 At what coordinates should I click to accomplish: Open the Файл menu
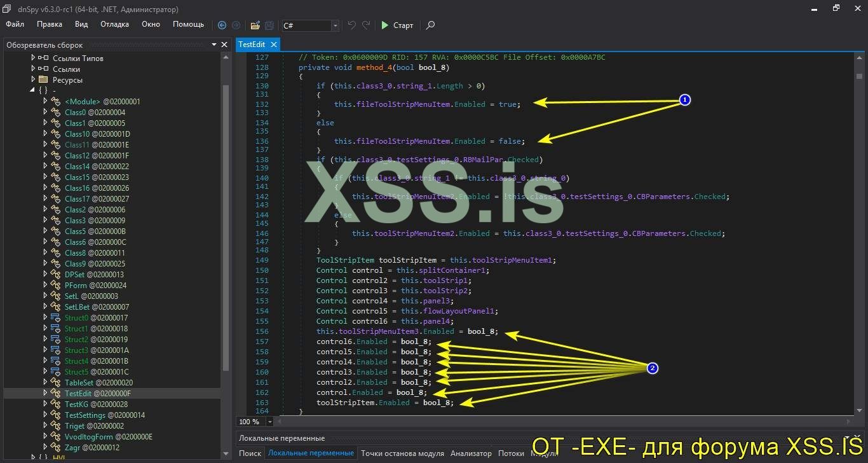pos(15,24)
